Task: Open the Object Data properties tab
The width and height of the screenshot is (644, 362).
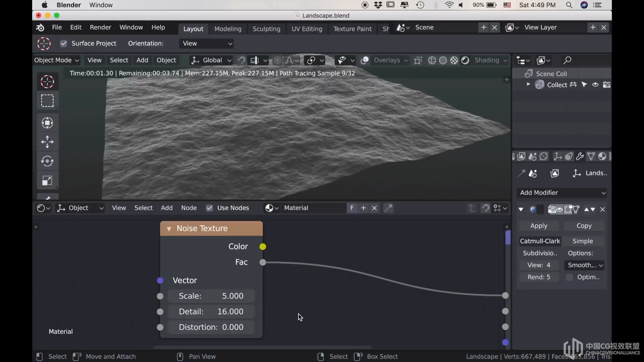Action: click(591, 156)
